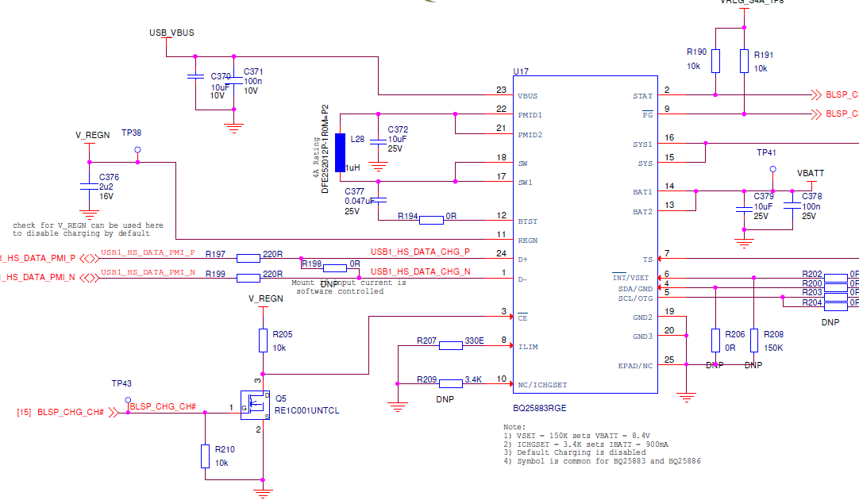Click resistor R207 330E symbol
Screen dimensions: 859x504
pos(450,345)
